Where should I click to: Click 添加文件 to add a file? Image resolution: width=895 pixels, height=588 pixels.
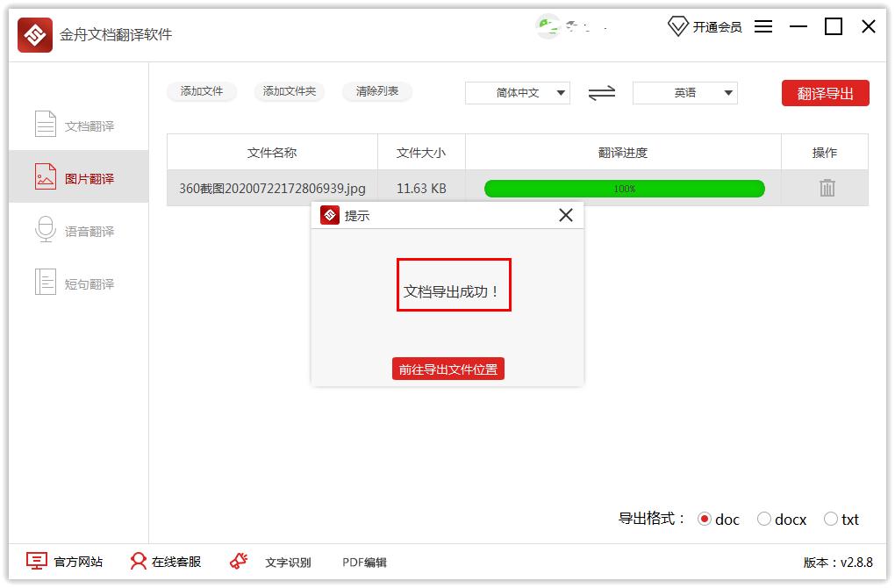click(x=202, y=90)
